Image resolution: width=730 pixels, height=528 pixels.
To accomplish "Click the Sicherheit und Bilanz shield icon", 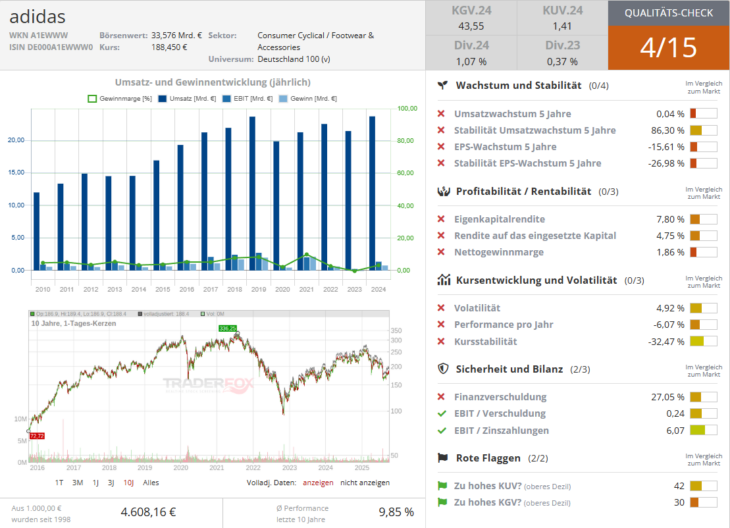I will [441, 369].
